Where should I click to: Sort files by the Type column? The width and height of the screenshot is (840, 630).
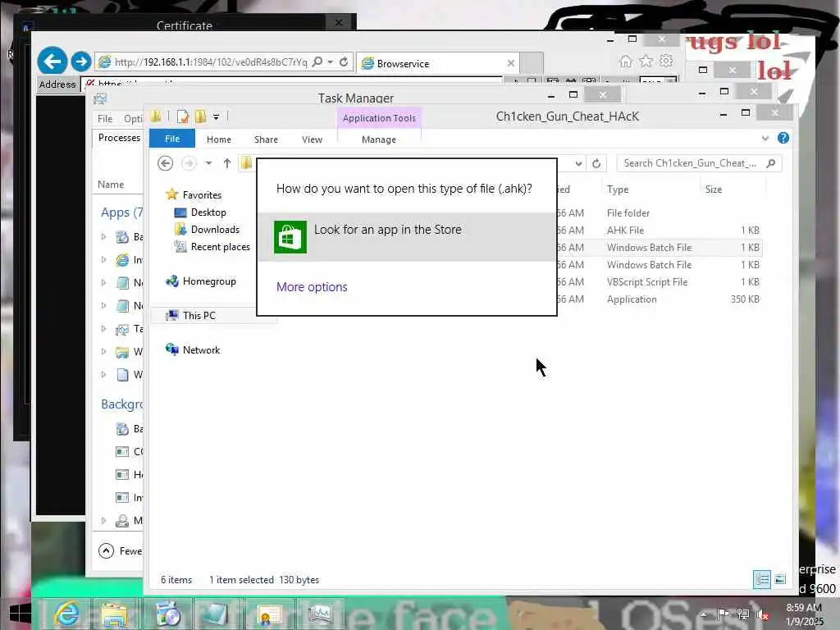click(x=618, y=189)
